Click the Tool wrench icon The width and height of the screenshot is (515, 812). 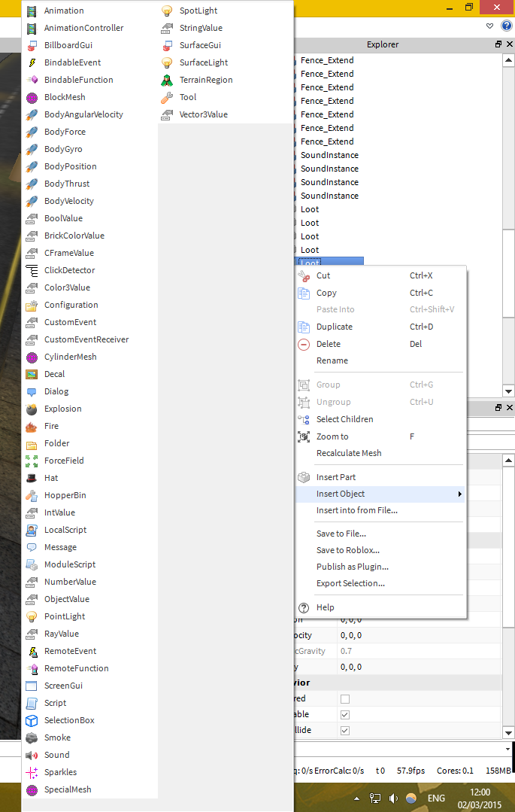[x=167, y=97]
